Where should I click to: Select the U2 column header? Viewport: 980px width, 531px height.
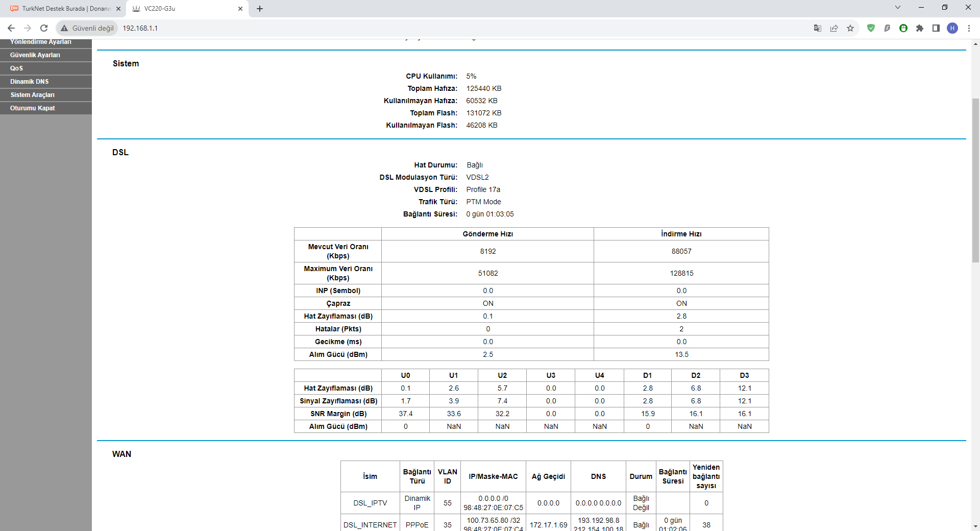502,375
